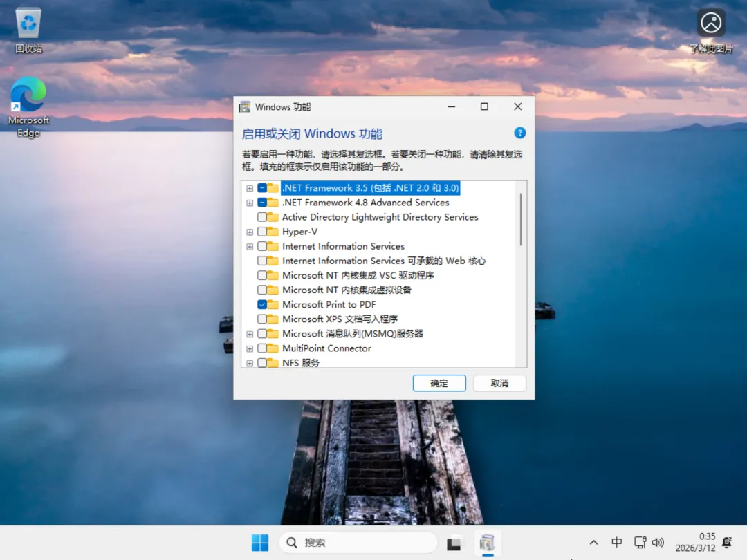747x560 pixels.
Task: Open the clock showing 0:35
Action: click(x=696, y=543)
